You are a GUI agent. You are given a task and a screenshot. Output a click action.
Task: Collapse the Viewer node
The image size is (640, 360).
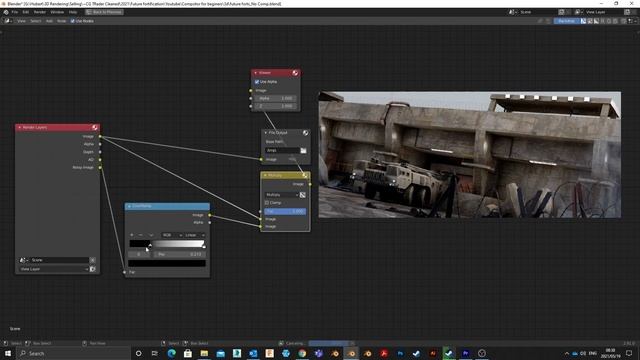click(256, 73)
